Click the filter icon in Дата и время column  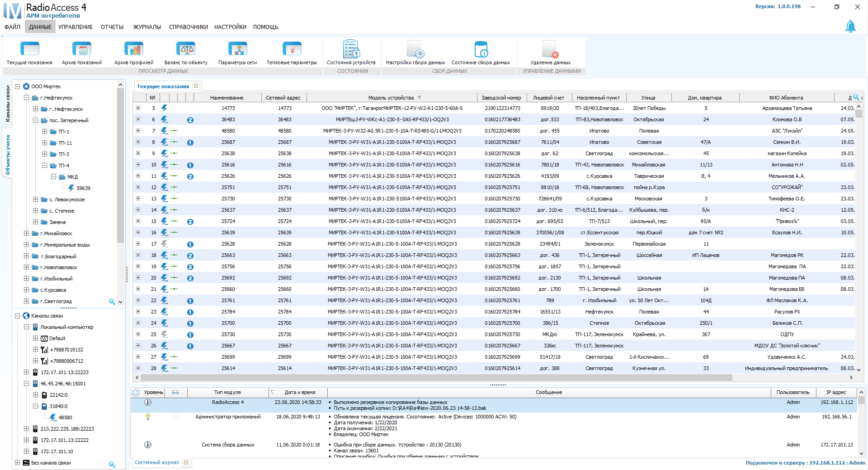(273, 392)
